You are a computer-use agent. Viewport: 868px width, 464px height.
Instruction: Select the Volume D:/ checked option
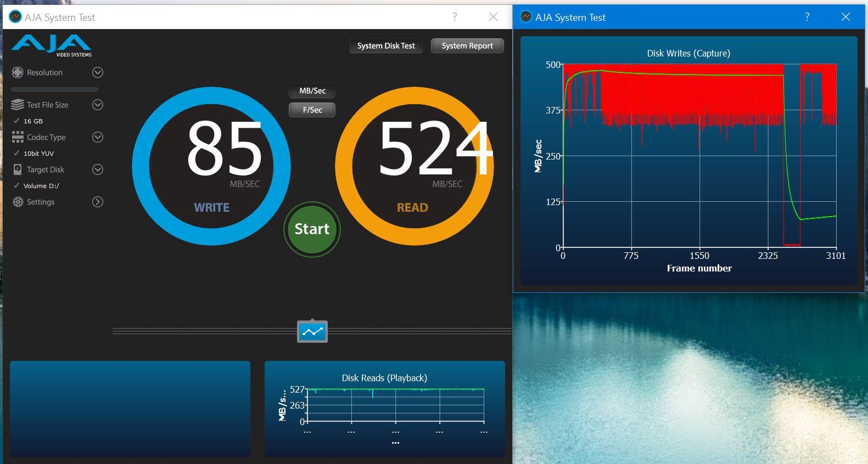pyautogui.click(x=36, y=185)
